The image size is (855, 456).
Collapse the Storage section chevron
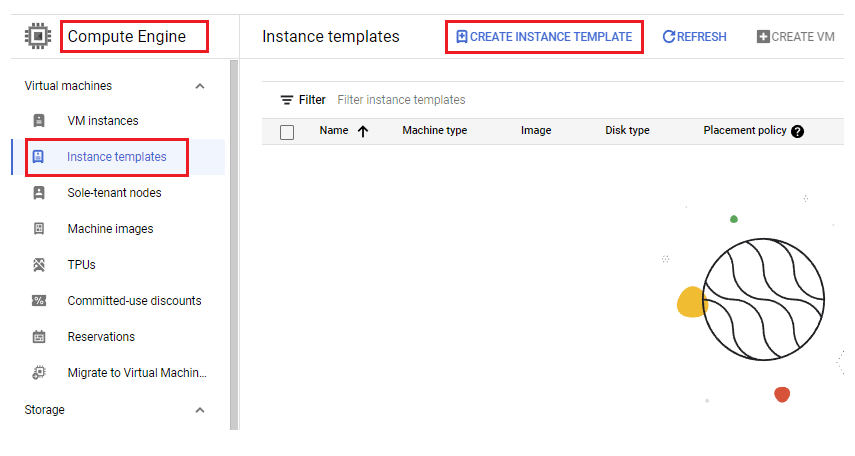pyautogui.click(x=200, y=410)
